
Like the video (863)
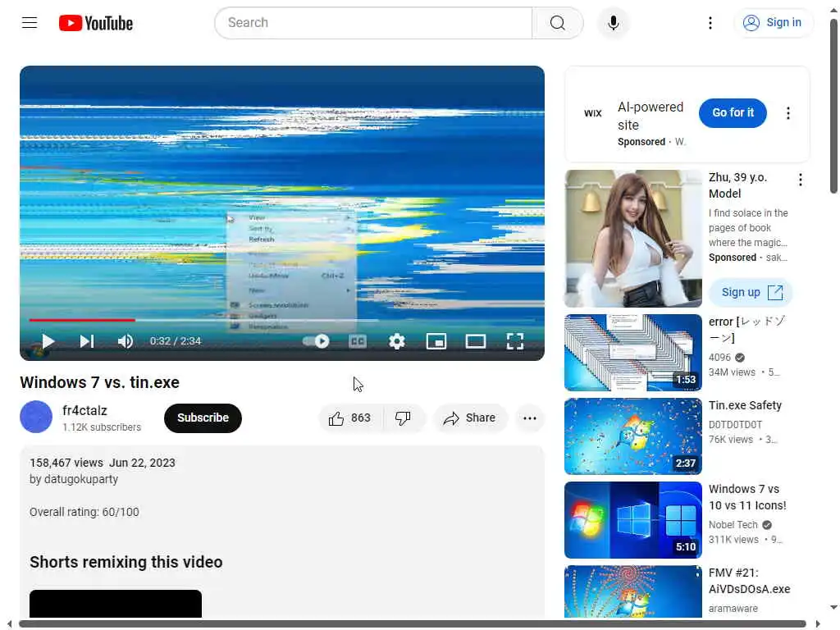point(350,418)
